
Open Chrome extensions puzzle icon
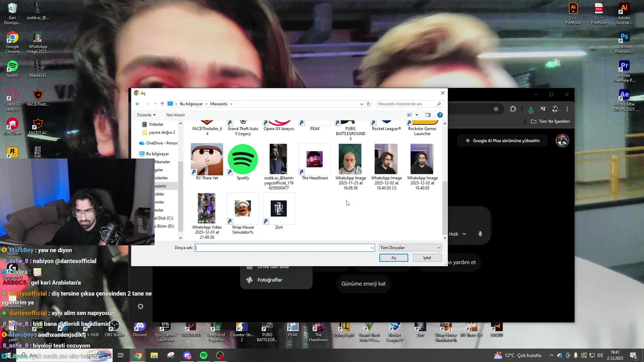(x=513, y=109)
